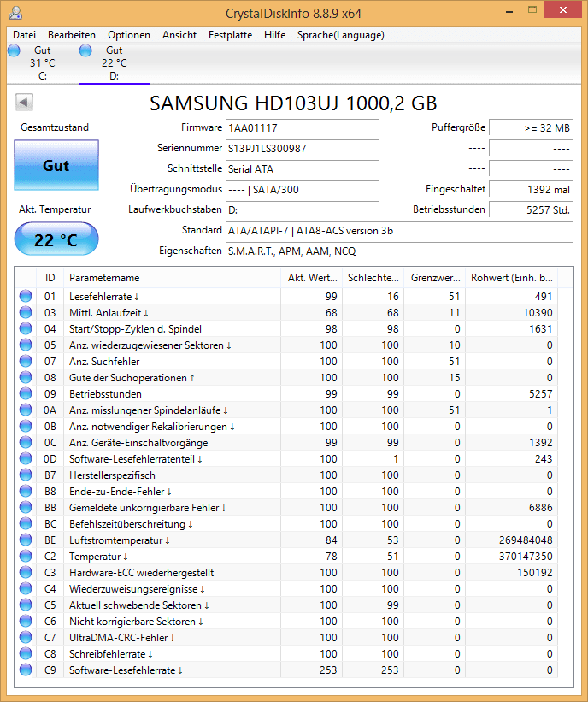
Task: Open the Ansicht menu
Action: click(x=179, y=35)
